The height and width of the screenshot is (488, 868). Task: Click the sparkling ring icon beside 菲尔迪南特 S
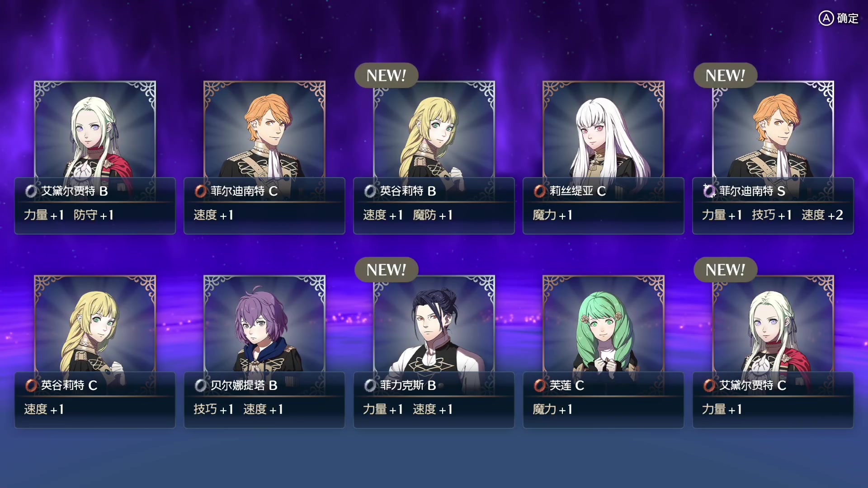(709, 191)
